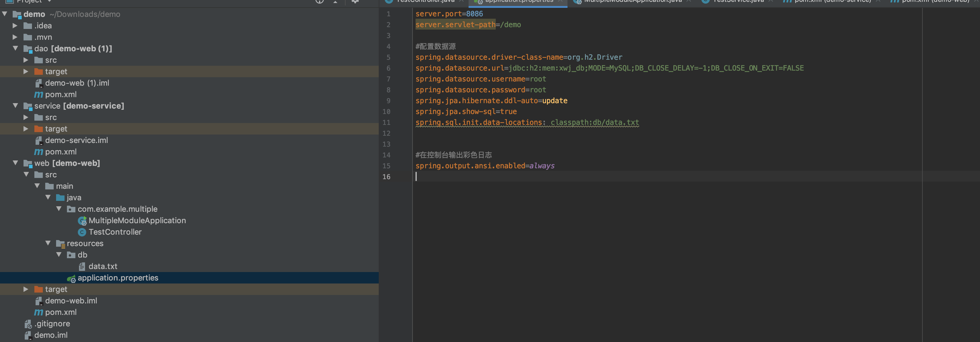Switch to pom.xml (demo-service) editor tab
This screenshot has height=342, width=980.
(x=832, y=2)
